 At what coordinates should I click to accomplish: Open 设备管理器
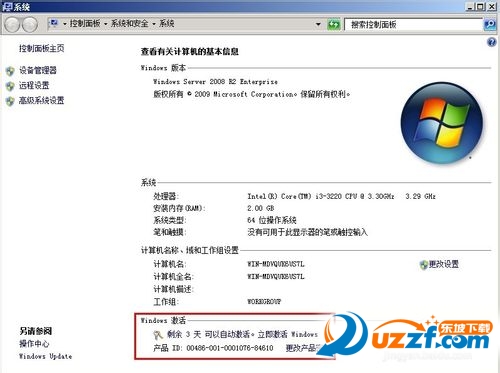click(x=38, y=70)
